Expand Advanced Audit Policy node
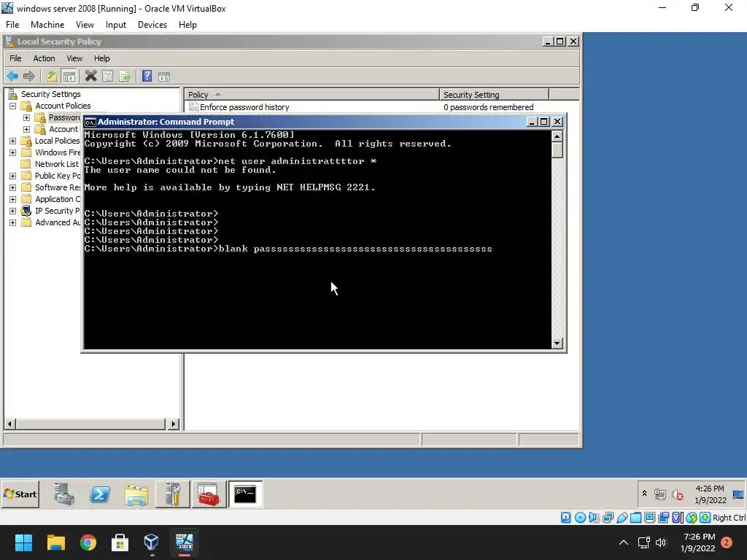 coord(13,222)
